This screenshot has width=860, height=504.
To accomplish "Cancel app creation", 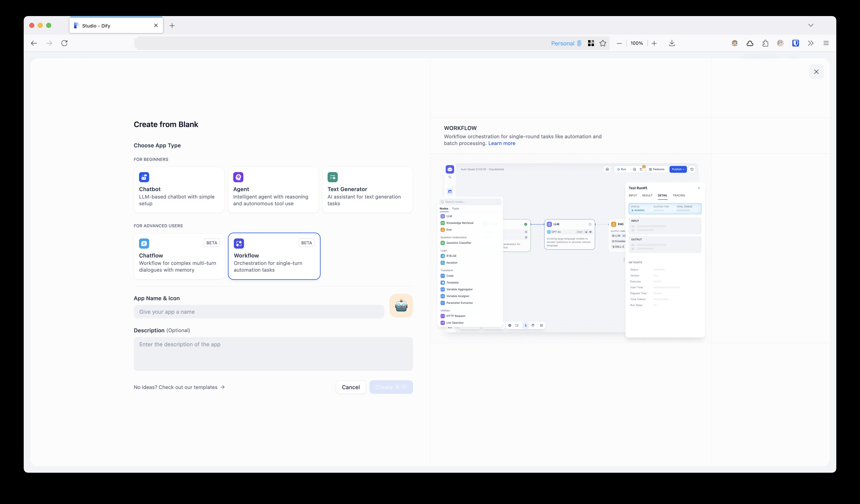I will click(x=350, y=387).
